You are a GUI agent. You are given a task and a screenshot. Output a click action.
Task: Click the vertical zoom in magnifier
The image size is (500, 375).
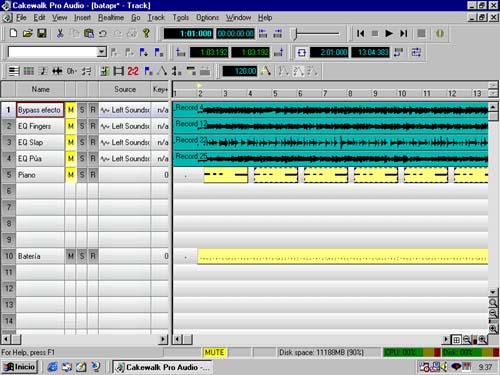[493, 329]
